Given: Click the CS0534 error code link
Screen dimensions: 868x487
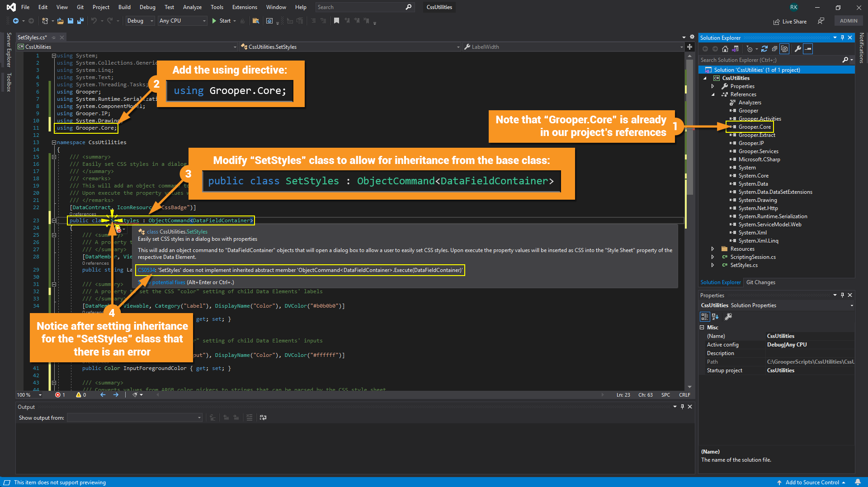Looking at the screenshot, I should pyautogui.click(x=146, y=270).
